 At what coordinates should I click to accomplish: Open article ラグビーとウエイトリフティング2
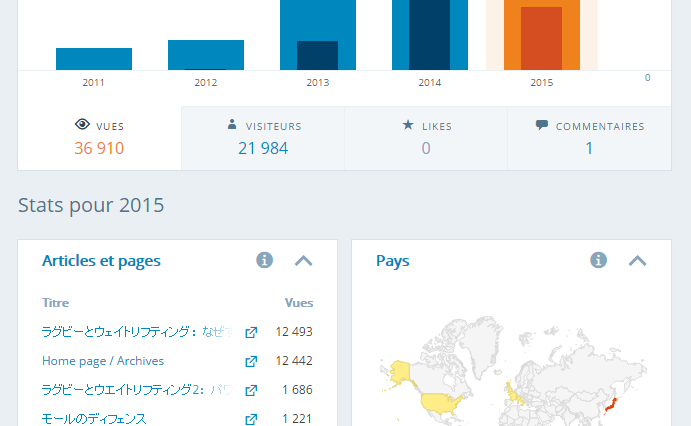point(137,390)
